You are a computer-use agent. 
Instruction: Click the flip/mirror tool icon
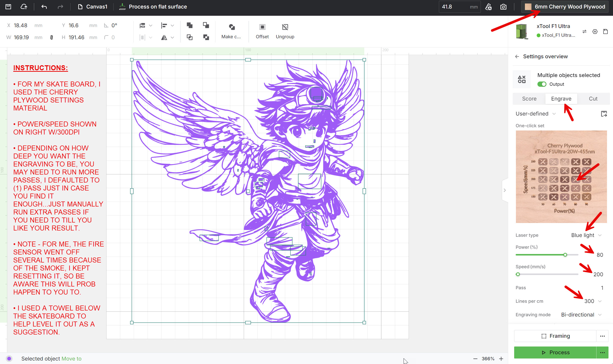click(164, 37)
